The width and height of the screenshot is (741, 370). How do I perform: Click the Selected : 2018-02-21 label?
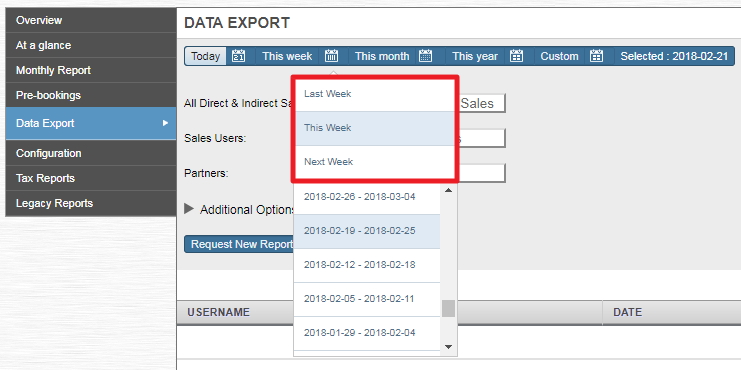coord(674,56)
